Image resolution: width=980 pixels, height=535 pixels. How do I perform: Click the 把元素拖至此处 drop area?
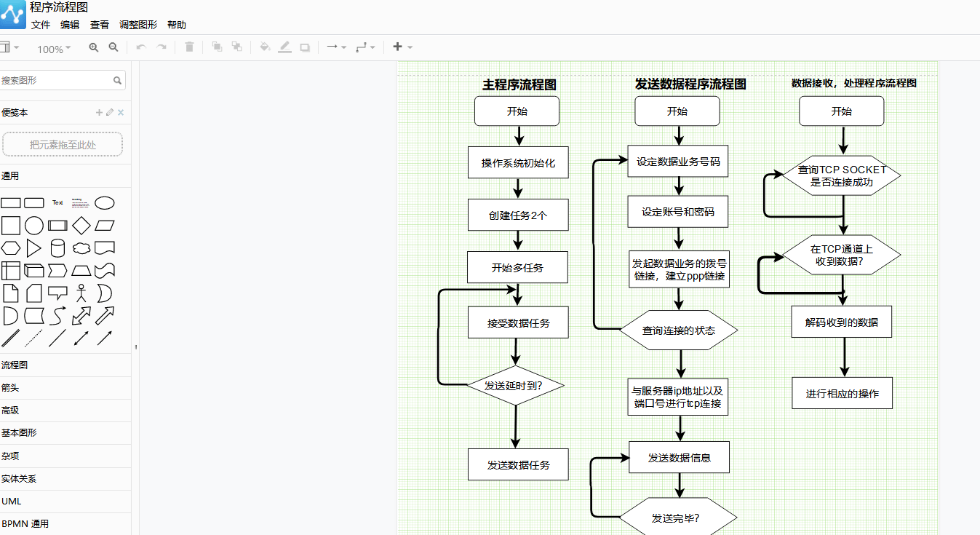coord(63,145)
